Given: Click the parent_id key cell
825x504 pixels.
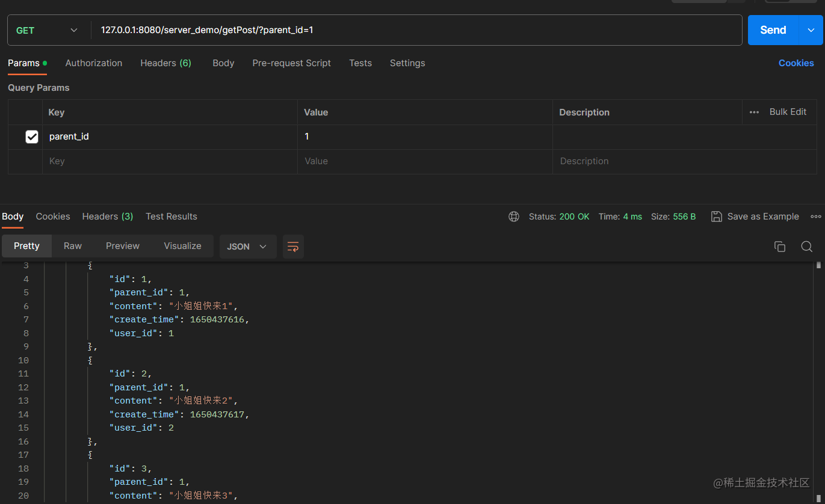Looking at the screenshot, I should pos(170,137).
